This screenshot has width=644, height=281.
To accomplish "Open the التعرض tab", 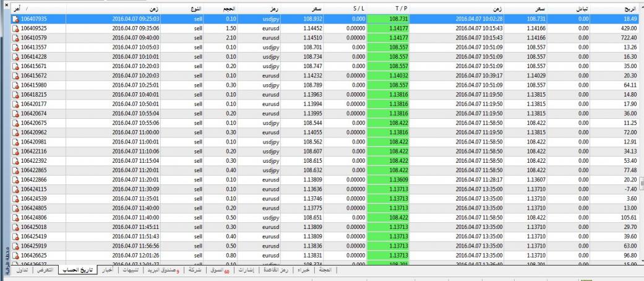I will tap(49, 270).
